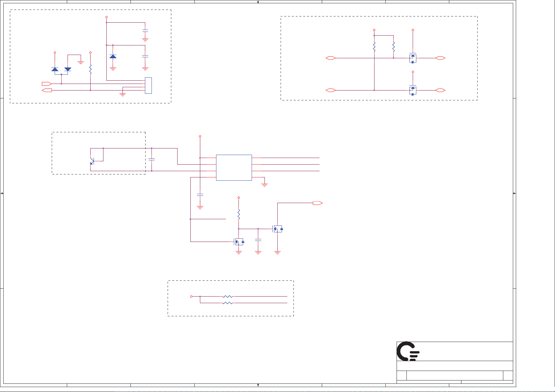The width and height of the screenshot is (555, 392).
Task: Click the power terminal above the upper top-right MOSFET
Action: click(x=413, y=30)
